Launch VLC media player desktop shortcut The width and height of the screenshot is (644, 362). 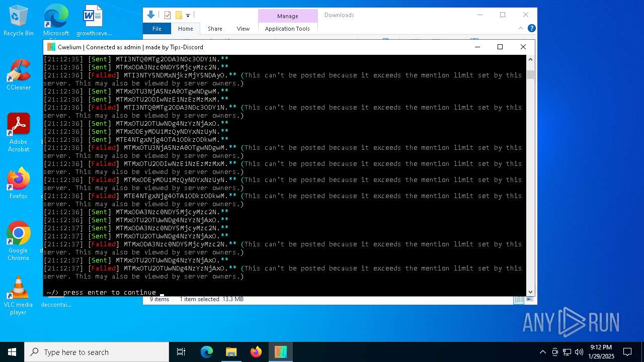tap(19, 296)
